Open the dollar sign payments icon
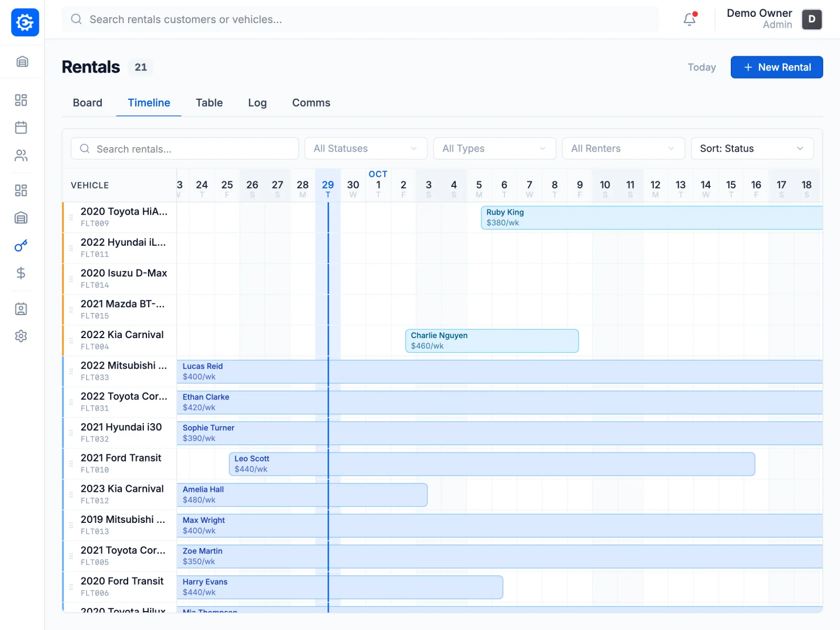Screen dimensions: 840x630 point(21,273)
